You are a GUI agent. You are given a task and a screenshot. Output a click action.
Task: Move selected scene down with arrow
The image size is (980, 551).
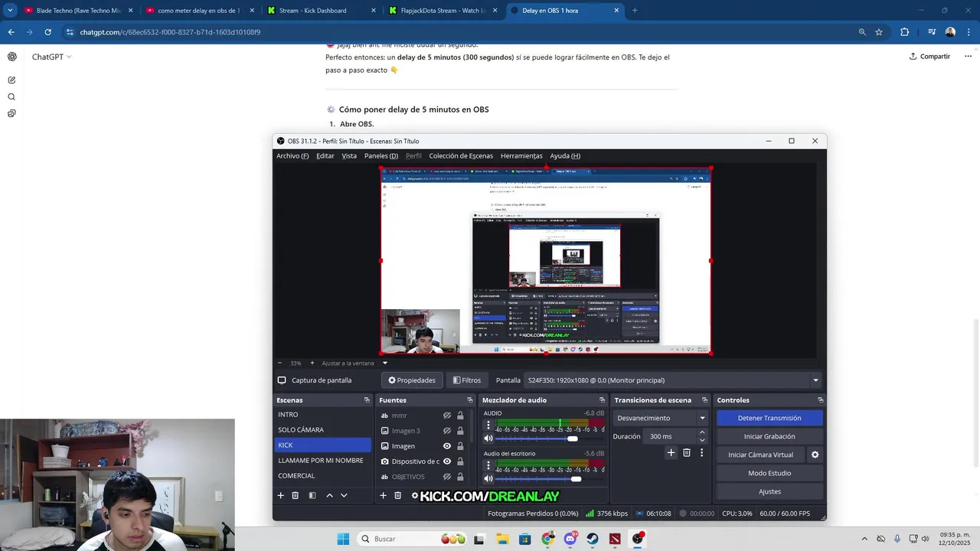pos(344,496)
